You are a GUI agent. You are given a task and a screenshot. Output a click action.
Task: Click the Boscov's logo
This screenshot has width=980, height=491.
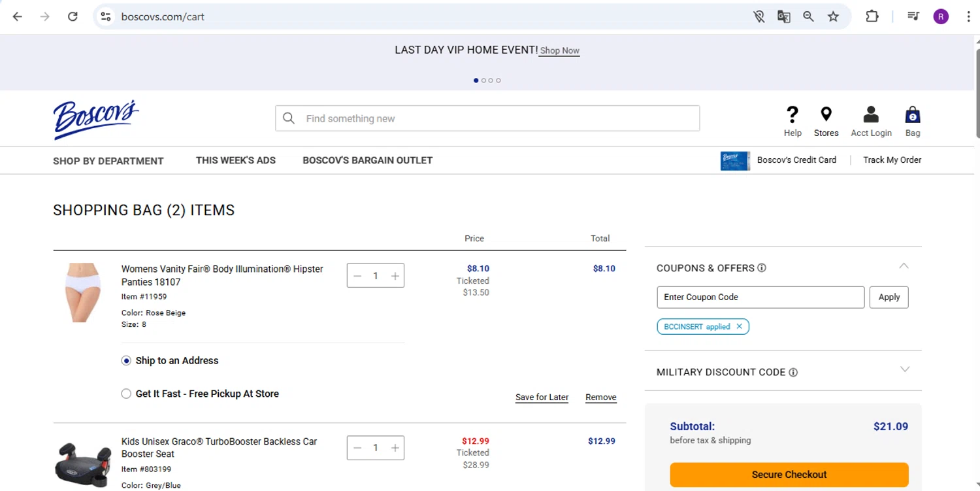pos(96,120)
